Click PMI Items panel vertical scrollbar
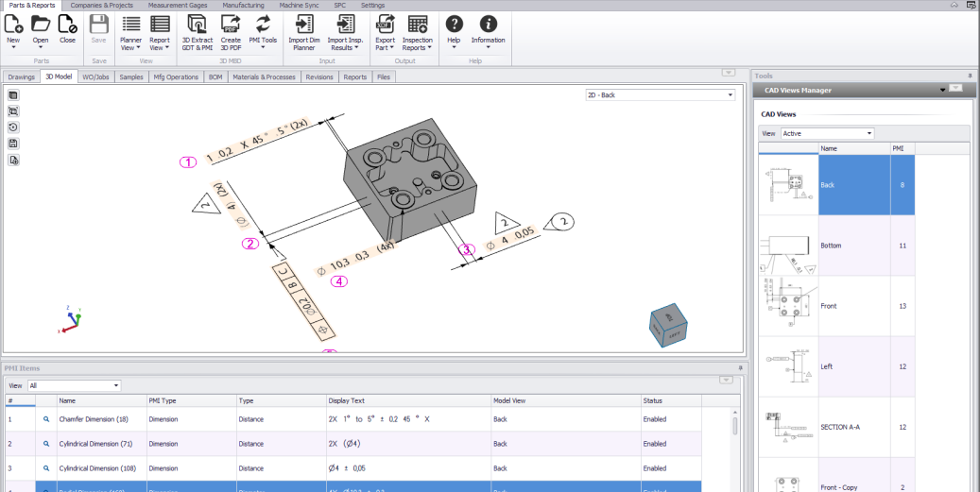Image resolution: width=980 pixels, height=492 pixels. [735, 427]
